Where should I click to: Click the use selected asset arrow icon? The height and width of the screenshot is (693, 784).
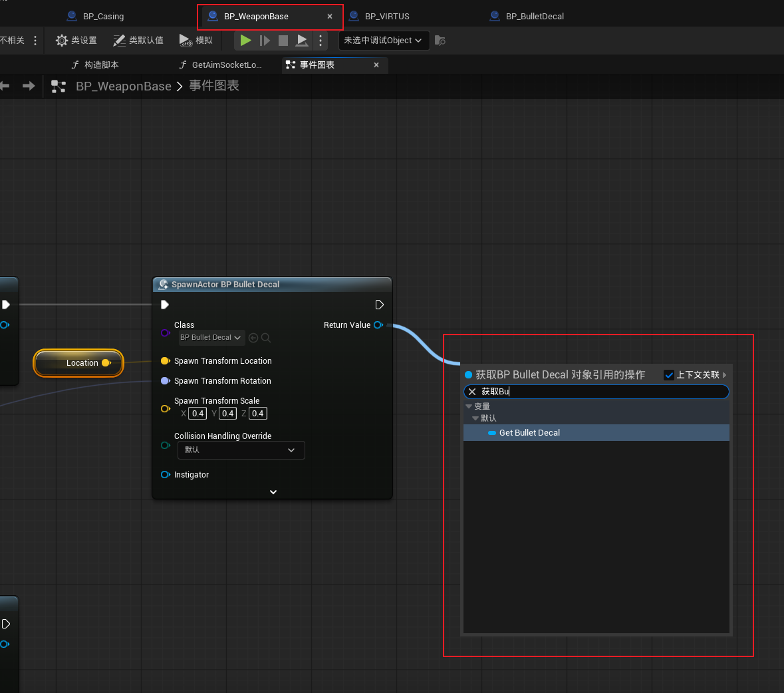(x=253, y=338)
